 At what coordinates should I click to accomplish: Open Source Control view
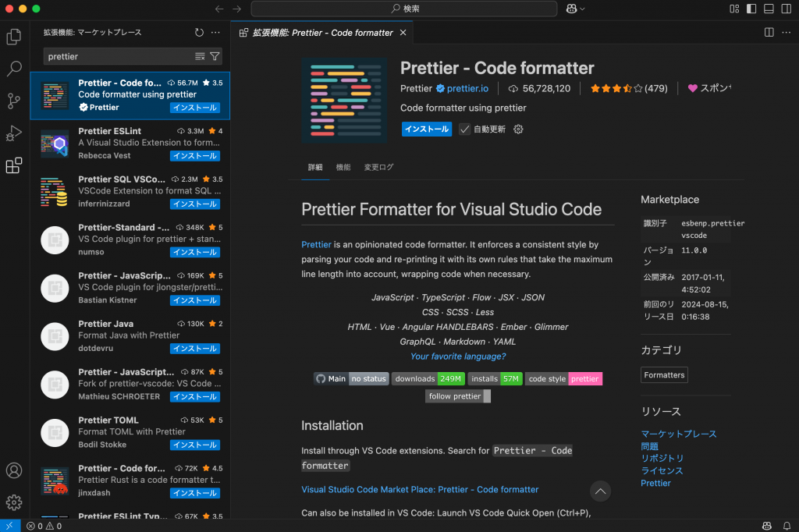tap(14, 101)
